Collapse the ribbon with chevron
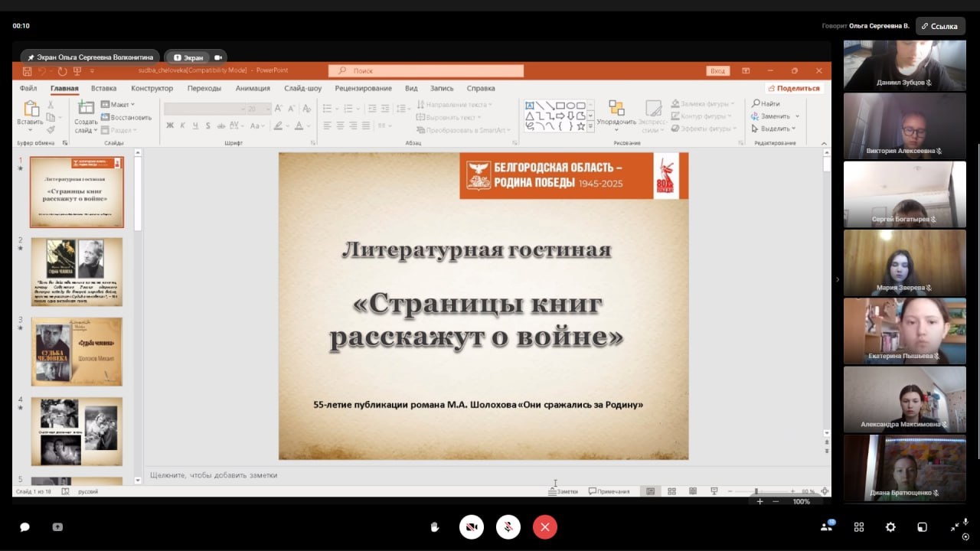 tap(824, 142)
